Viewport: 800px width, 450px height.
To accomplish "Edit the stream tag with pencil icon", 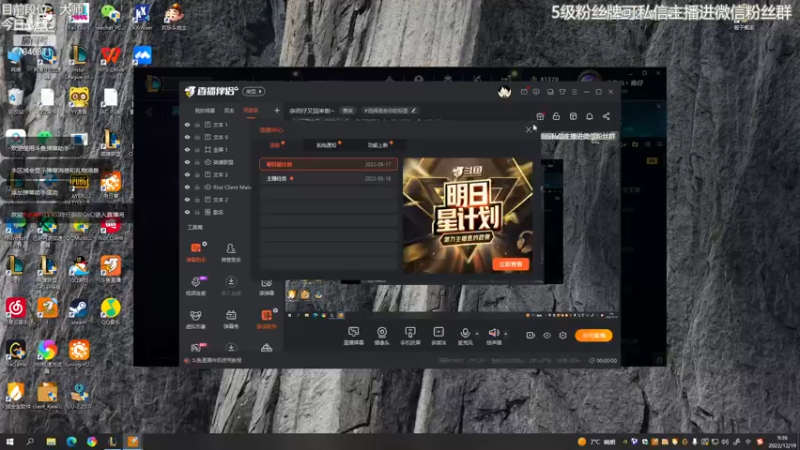I will 414,111.
